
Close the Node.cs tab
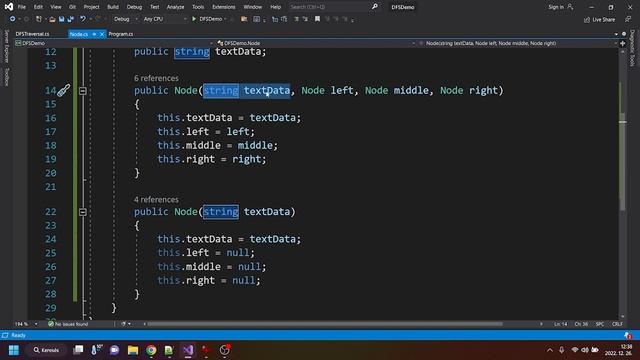102,34
